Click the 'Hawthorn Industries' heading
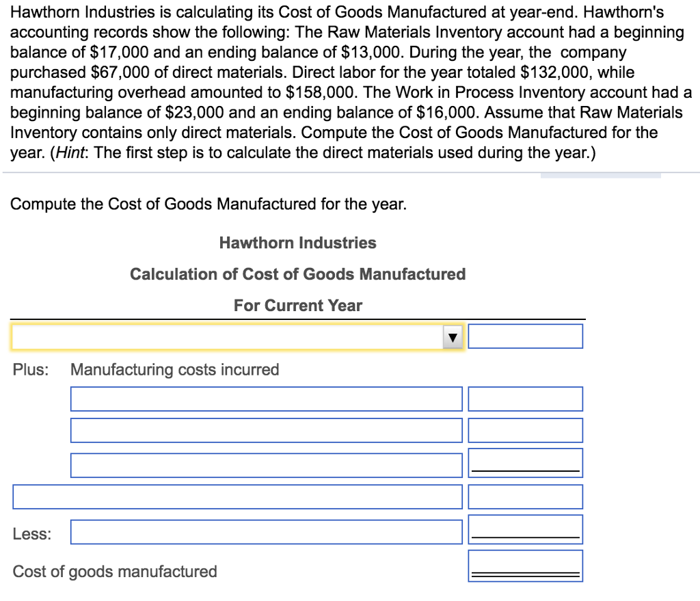Image resolution: width=700 pixels, height=601 pixels. tap(298, 243)
